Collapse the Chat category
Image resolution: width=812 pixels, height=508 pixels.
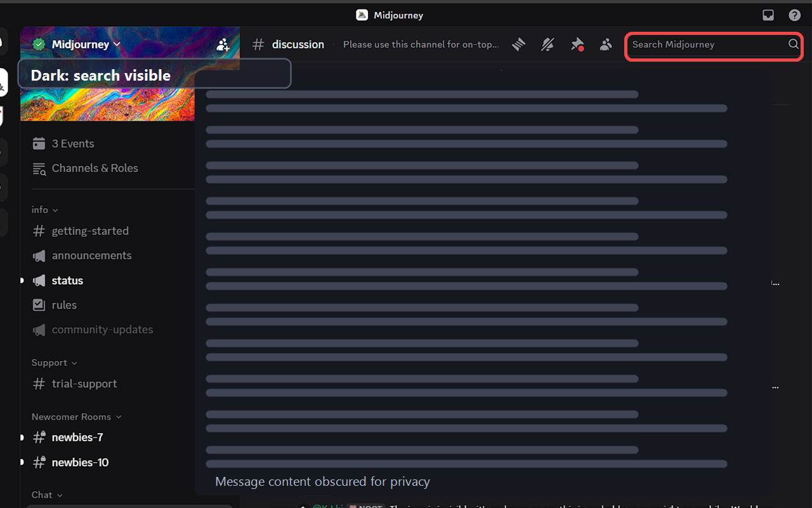click(48, 495)
